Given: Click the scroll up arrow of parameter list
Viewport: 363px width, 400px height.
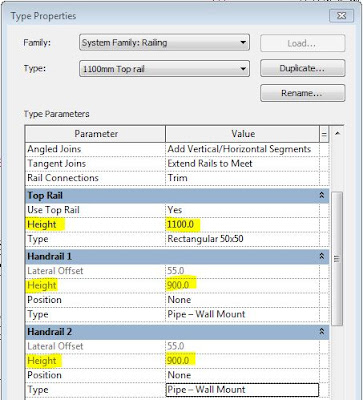Looking at the screenshot, I should point(337,133).
